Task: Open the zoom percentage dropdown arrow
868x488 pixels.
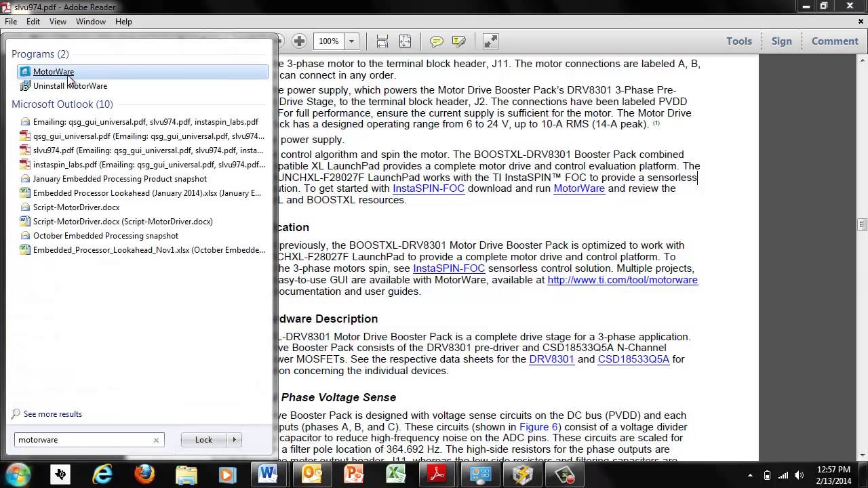Action: [351, 41]
